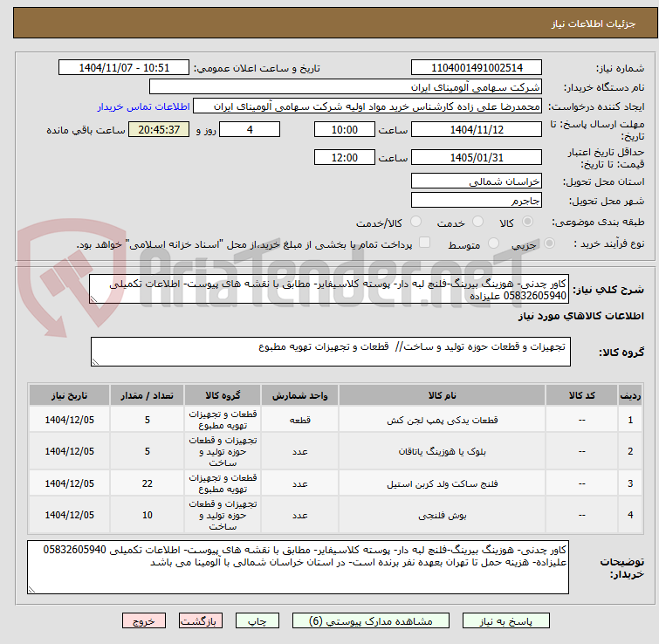Click the شرح کلی نیاز text area

(329, 289)
